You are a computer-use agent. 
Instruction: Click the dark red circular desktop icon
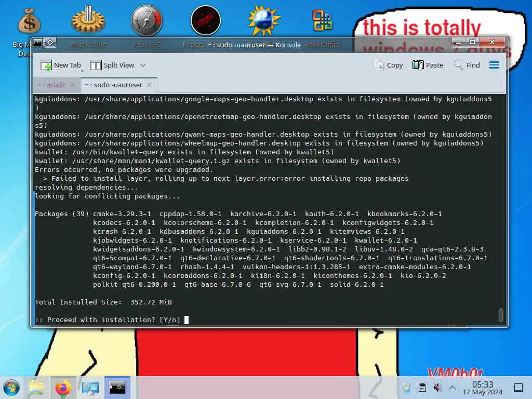point(206,20)
